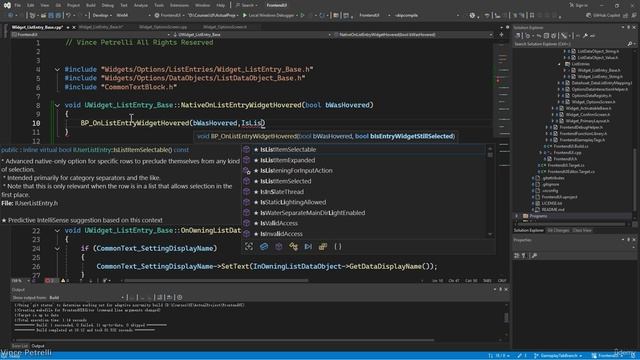The height and width of the screenshot is (360, 640).
Task: Select Widget_OptionsScreen.h in Solution Explorer
Action: (592, 102)
